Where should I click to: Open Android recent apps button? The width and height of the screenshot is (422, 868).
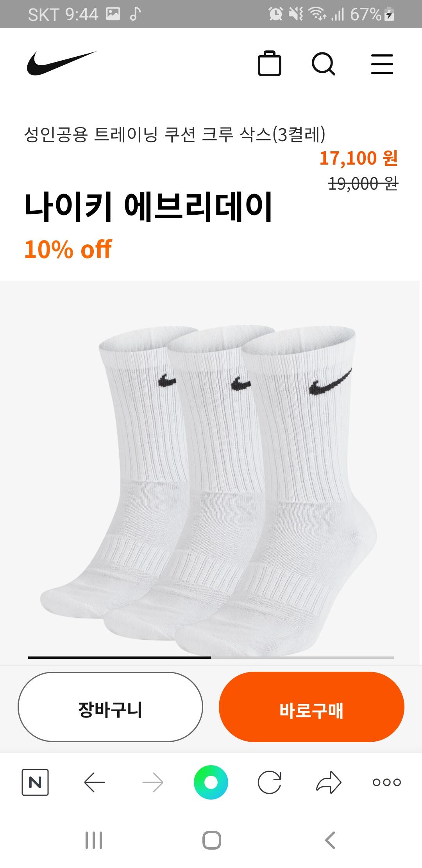click(x=94, y=840)
